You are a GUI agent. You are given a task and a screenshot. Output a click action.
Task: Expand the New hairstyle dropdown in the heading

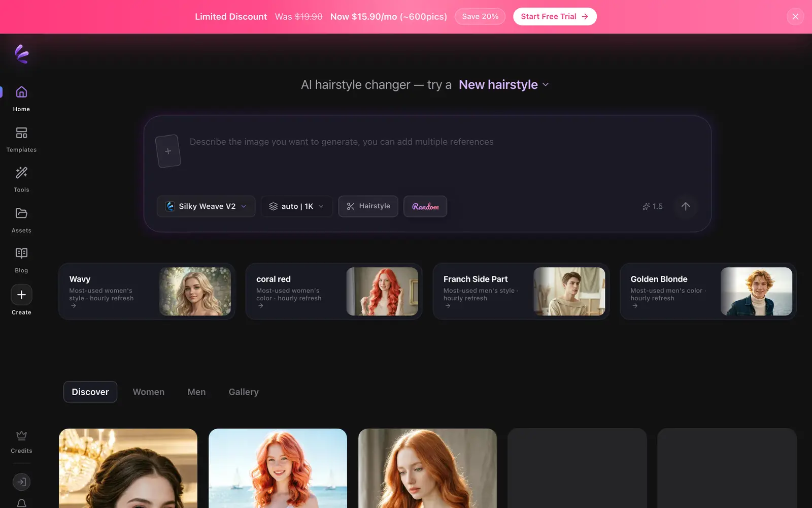[503, 84]
